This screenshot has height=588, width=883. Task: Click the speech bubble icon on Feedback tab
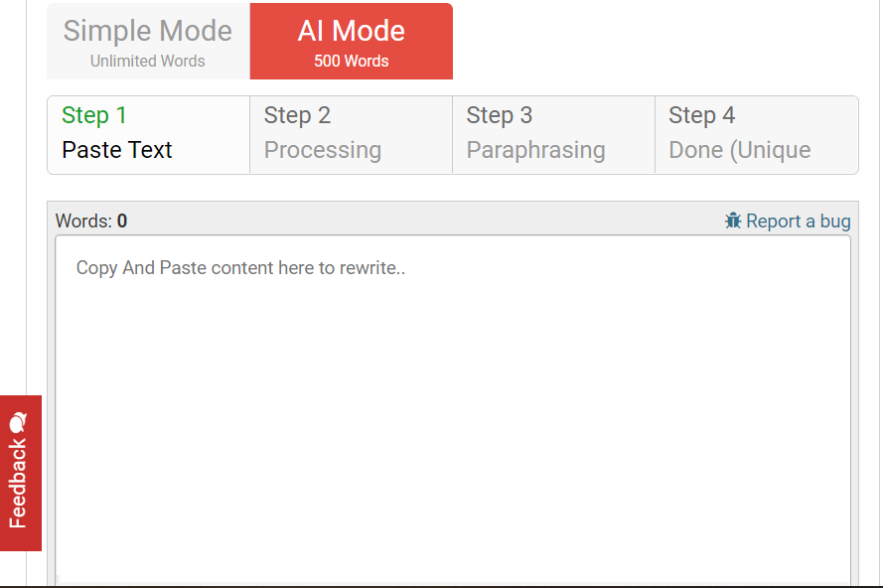(18, 422)
